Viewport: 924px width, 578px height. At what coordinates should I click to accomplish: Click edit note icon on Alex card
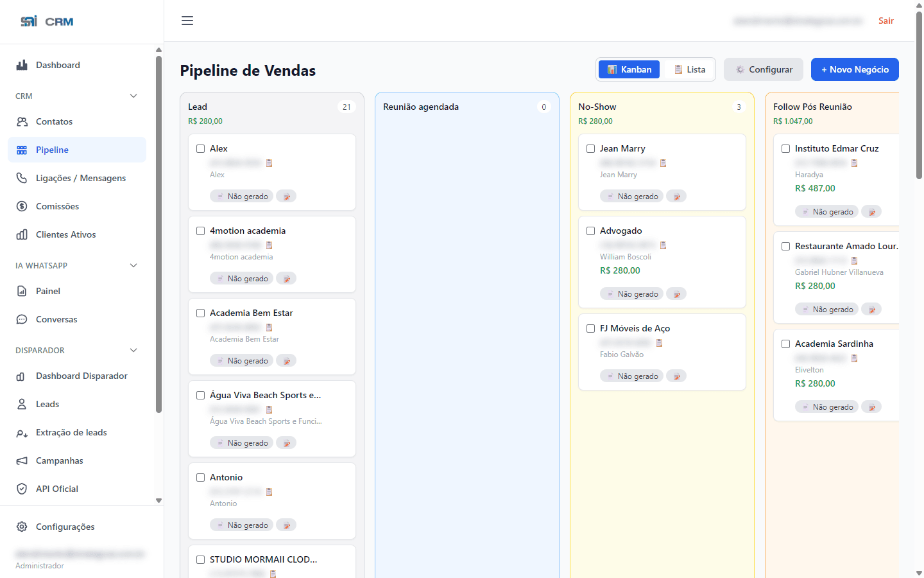pyautogui.click(x=286, y=197)
